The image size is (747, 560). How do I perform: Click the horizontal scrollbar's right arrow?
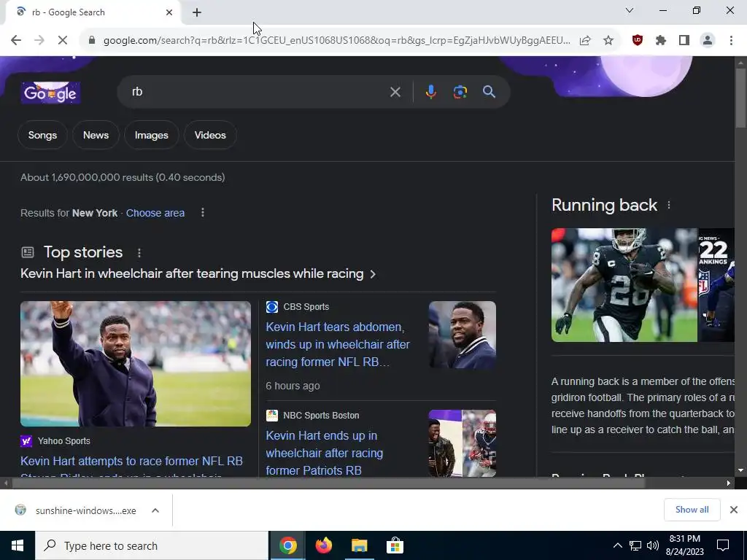729,483
